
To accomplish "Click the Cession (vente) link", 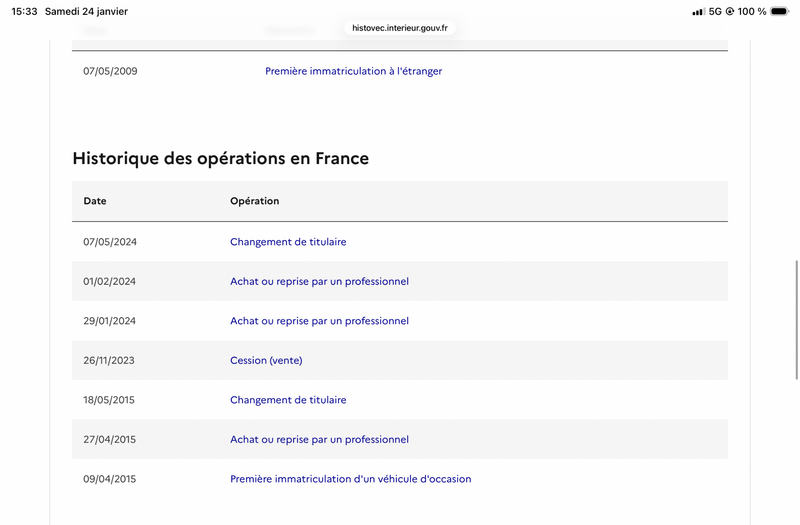I will 266,360.
